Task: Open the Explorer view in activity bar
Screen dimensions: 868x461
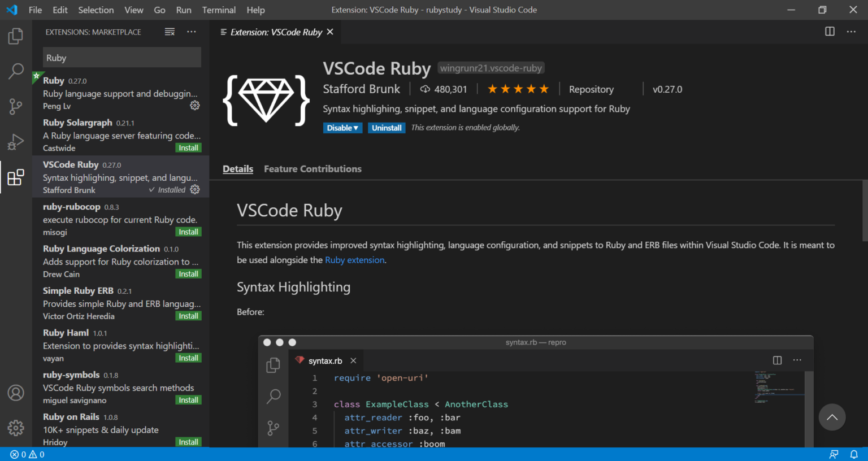Action: point(15,36)
